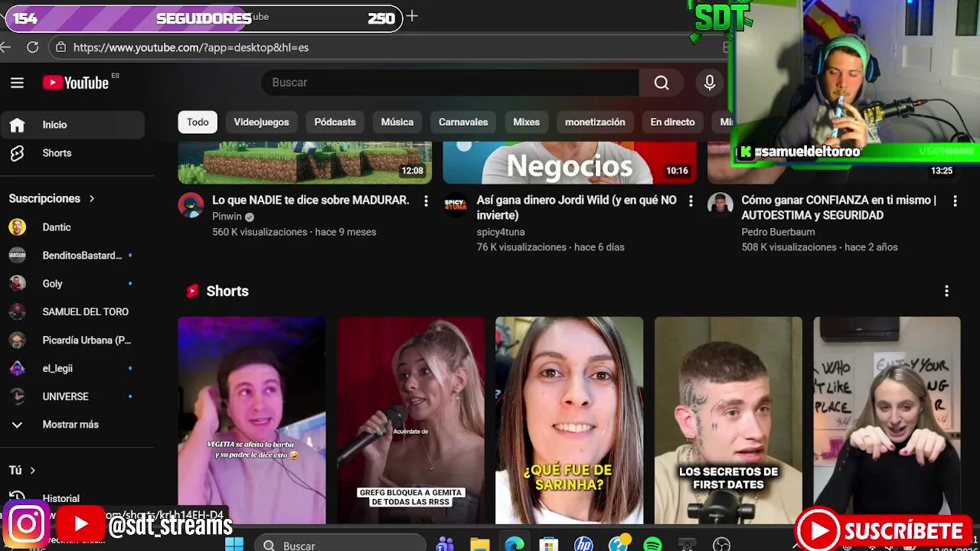This screenshot has height=551, width=980.
Task: Open OBS Studio from the taskbar
Action: click(x=721, y=545)
